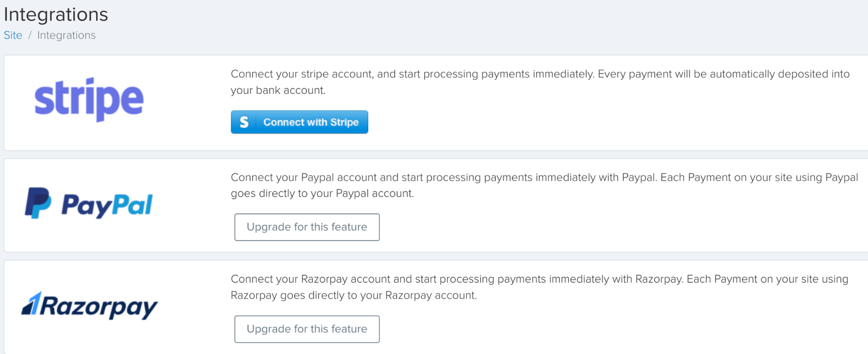868x354 pixels.
Task: Select the Integrations breadcrumb item
Action: tap(66, 35)
